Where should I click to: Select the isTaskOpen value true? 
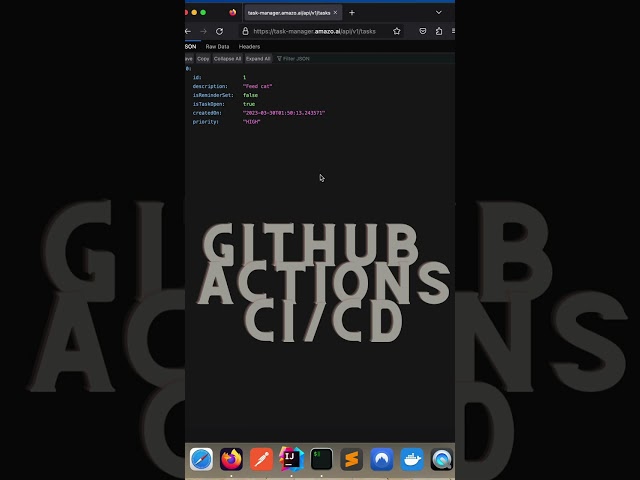[249, 104]
